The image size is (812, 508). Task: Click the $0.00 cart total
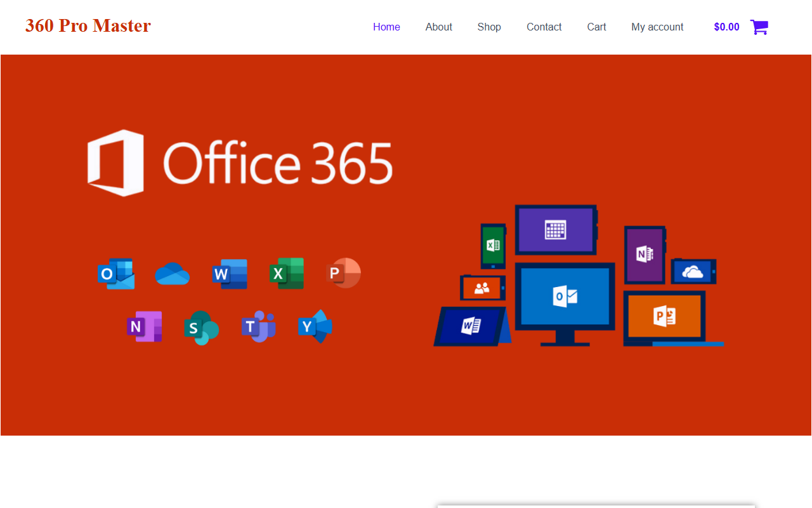pyautogui.click(x=726, y=27)
